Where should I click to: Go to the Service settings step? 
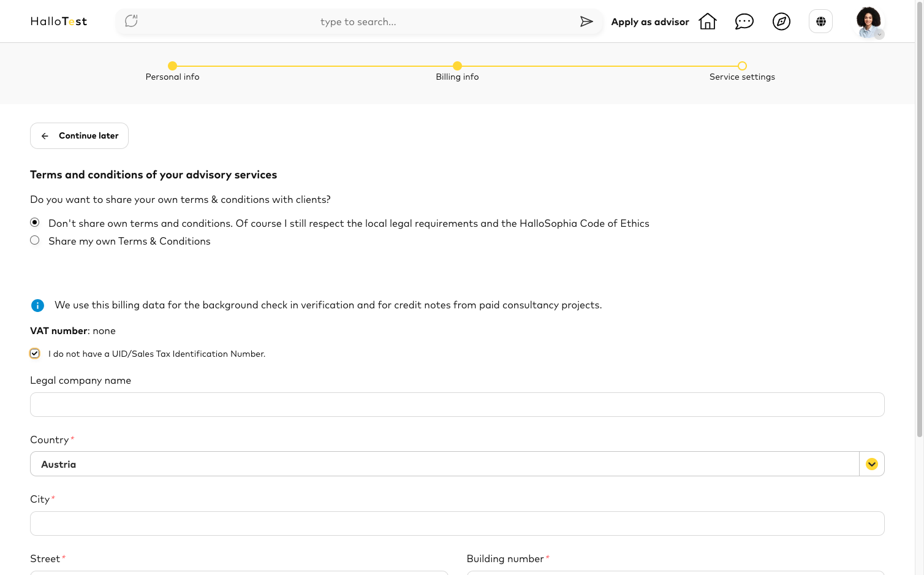click(x=742, y=71)
